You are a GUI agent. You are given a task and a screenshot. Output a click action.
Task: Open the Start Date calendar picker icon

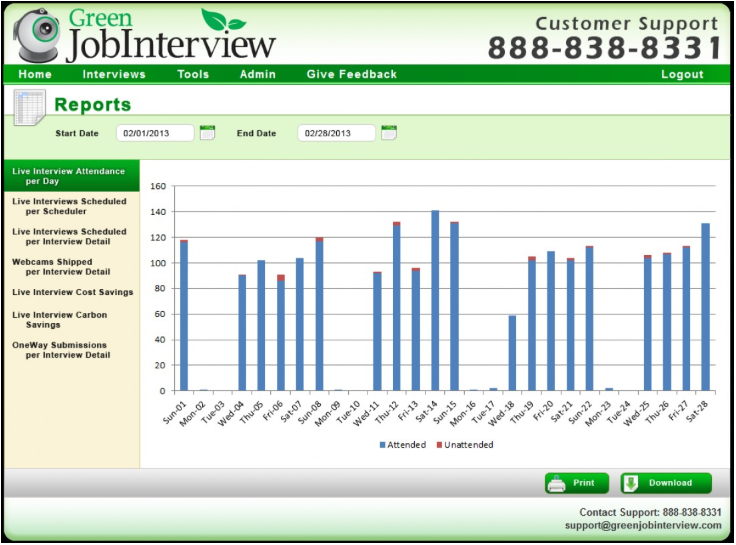[207, 133]
